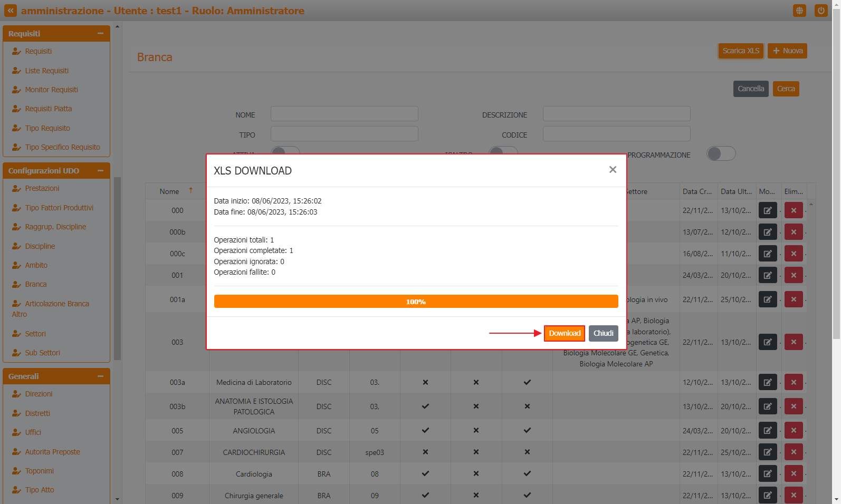Close the XLS DOWNLOAD dialog with X

pyautogui.click(x=613, y=170)
